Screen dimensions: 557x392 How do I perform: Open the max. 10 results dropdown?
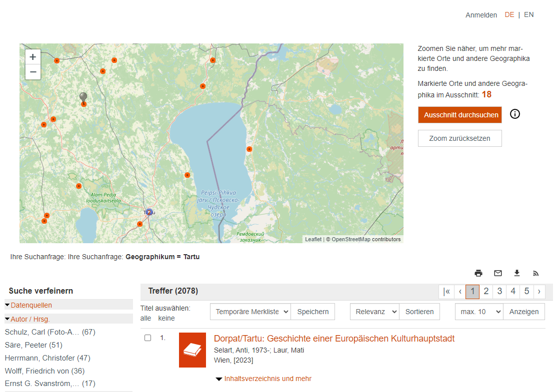479,312
